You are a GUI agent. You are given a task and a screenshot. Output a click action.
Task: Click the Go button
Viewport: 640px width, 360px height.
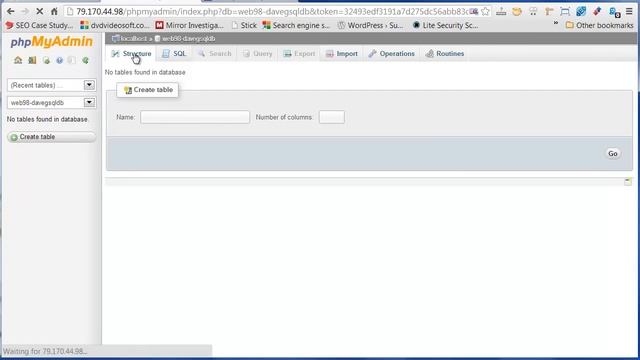coord(613,153)
